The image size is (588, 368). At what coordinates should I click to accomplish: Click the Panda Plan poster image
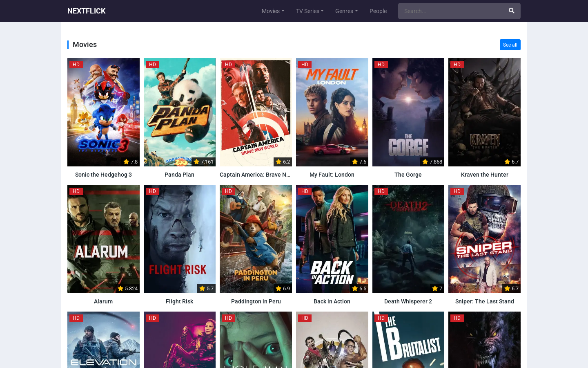point(180,112)
